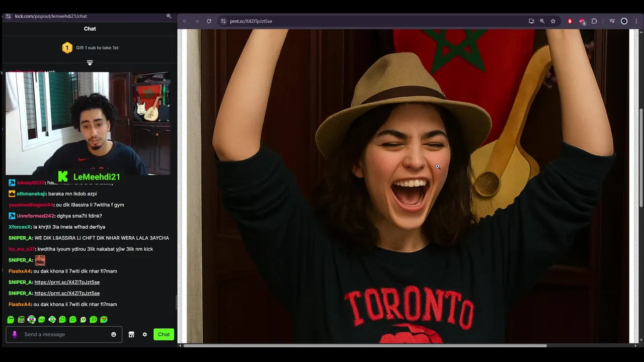Open chat settings gear icon
This screenshot has width=644, height=362.
tap(145, 334)
